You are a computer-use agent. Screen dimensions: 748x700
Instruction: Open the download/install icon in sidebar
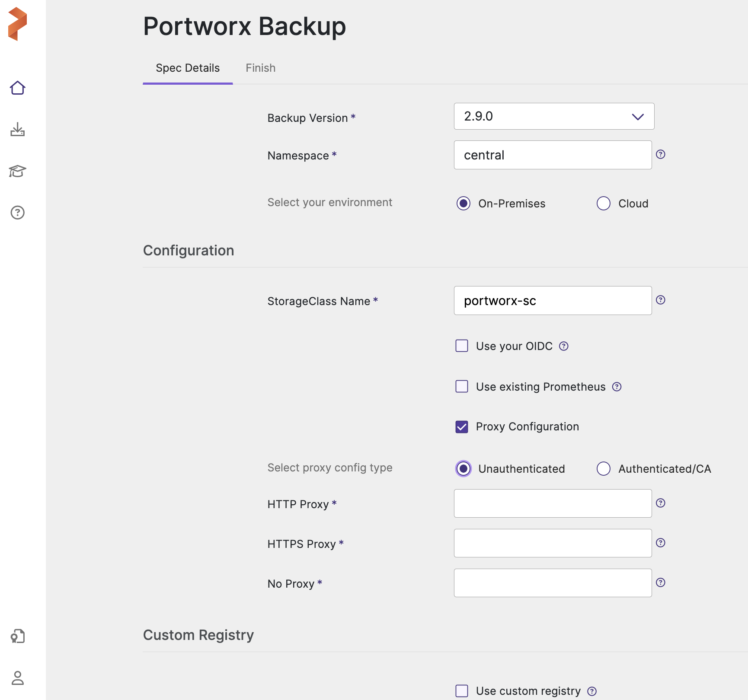(x=17, y=129)
